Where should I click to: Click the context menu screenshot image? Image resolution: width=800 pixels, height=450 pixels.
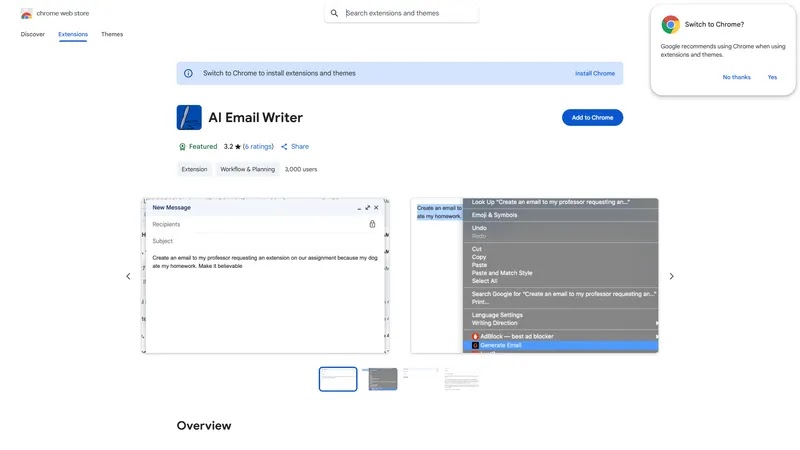pos(535,276)
